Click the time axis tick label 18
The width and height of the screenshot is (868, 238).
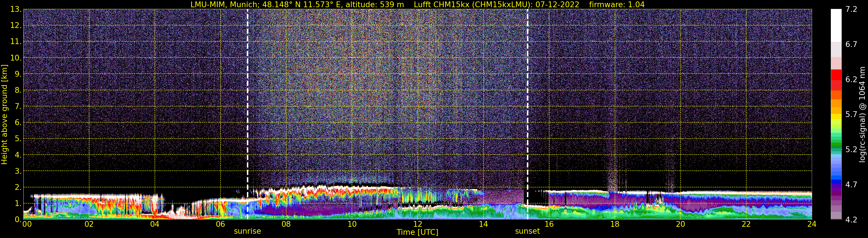pyautogui.click(x=614, y=224)
